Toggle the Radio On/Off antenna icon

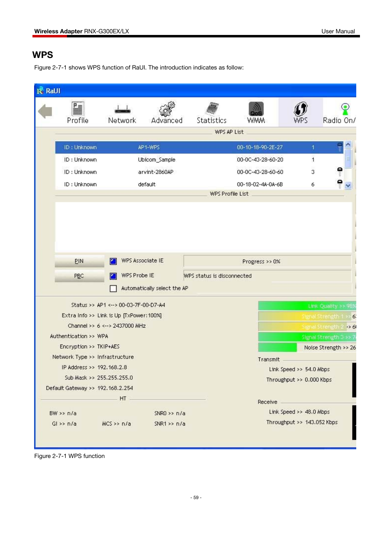(x=345, y=109)
